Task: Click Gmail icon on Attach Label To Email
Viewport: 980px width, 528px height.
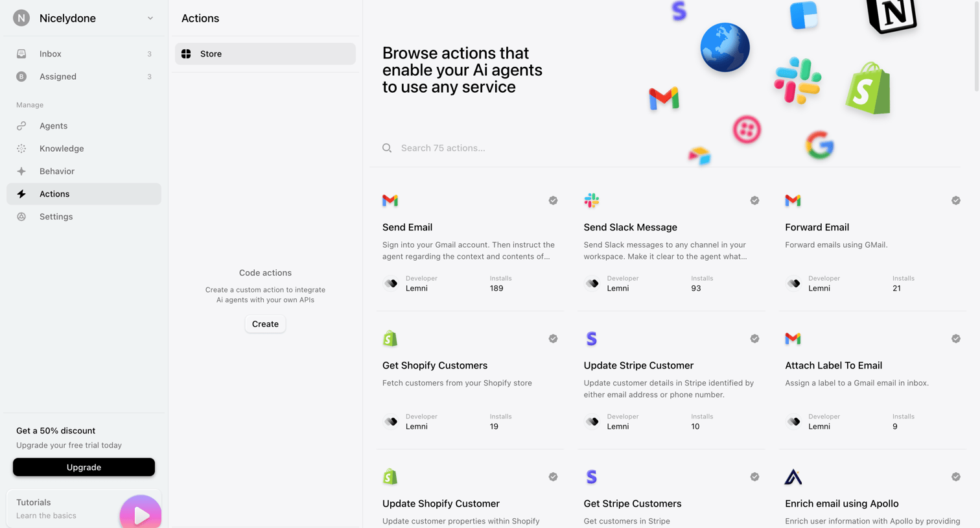Action: (x=793, y=339)
